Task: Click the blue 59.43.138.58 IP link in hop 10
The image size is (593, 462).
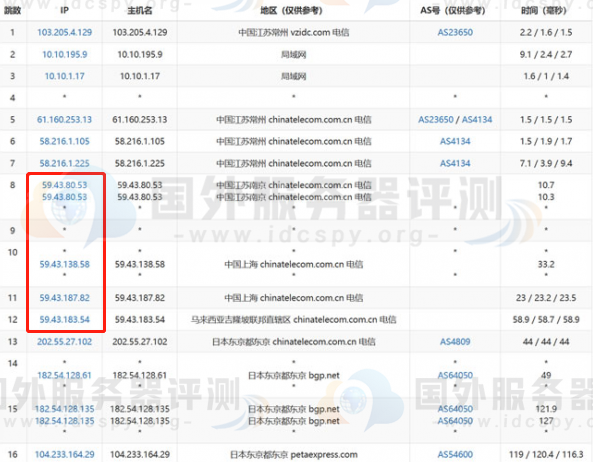Action: [x=65, y=264]
